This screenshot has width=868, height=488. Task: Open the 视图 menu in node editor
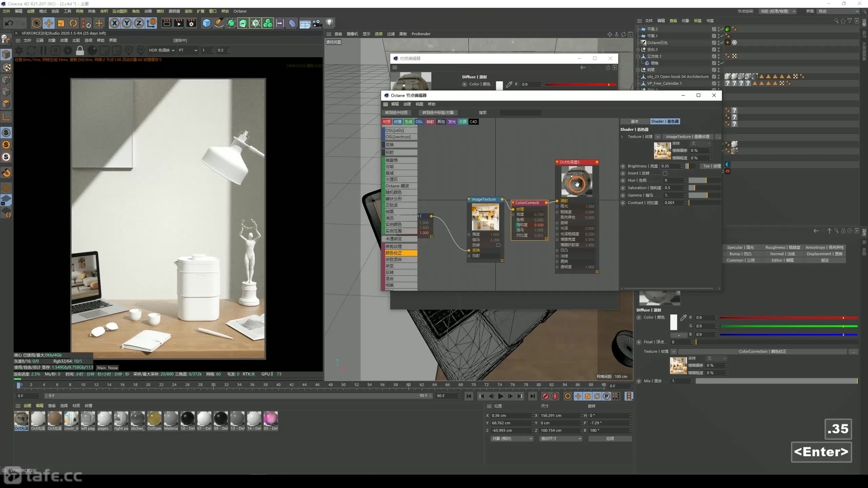tap(419, 104)
